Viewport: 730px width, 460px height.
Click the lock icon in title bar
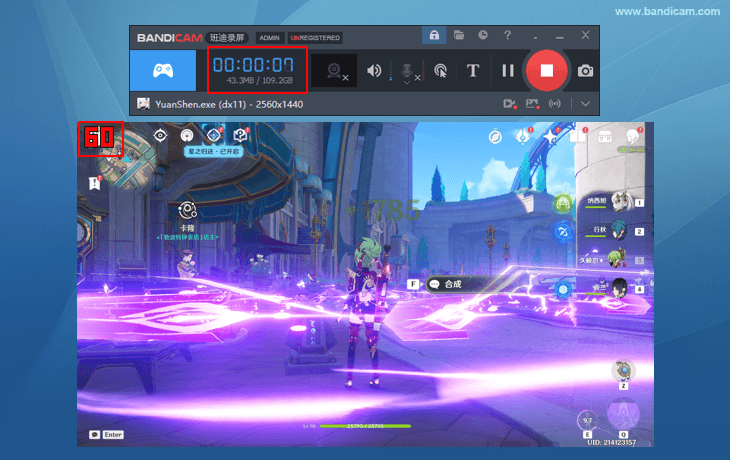434,36
